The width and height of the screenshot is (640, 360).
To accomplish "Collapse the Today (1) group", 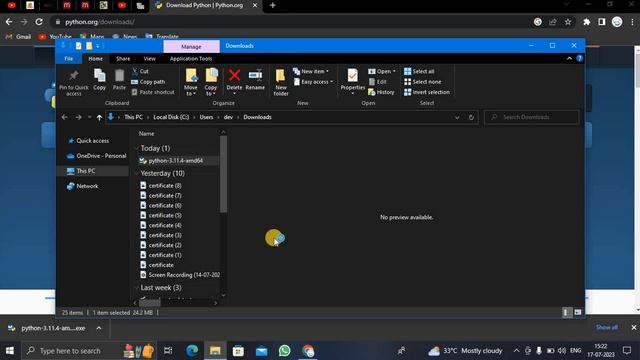I will (x=136, y=148).
